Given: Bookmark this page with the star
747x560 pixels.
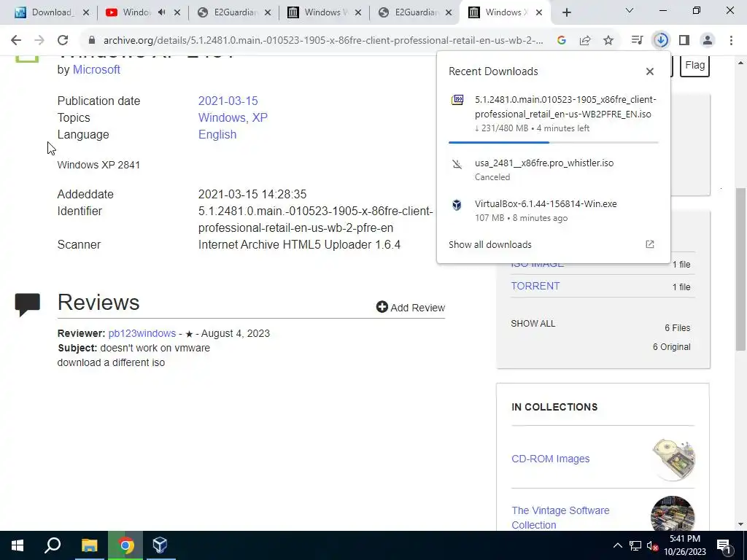Looking at the screenshot, I should pyautogui.click(x=608, y=41).
